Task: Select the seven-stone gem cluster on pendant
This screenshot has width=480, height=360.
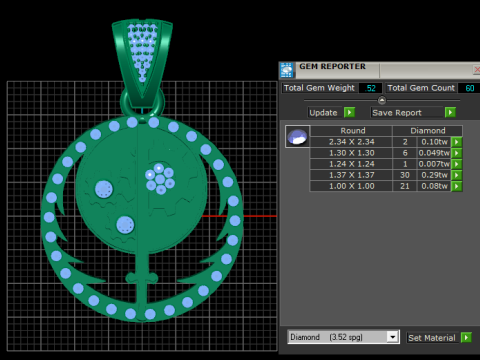Action: click(160, 179)
